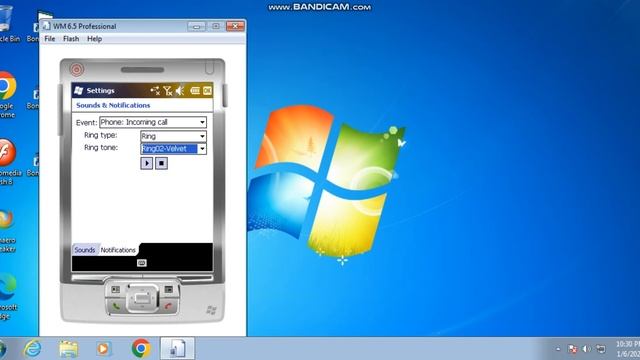
Task: Click the network tray icon
Action: pos(600,349)
